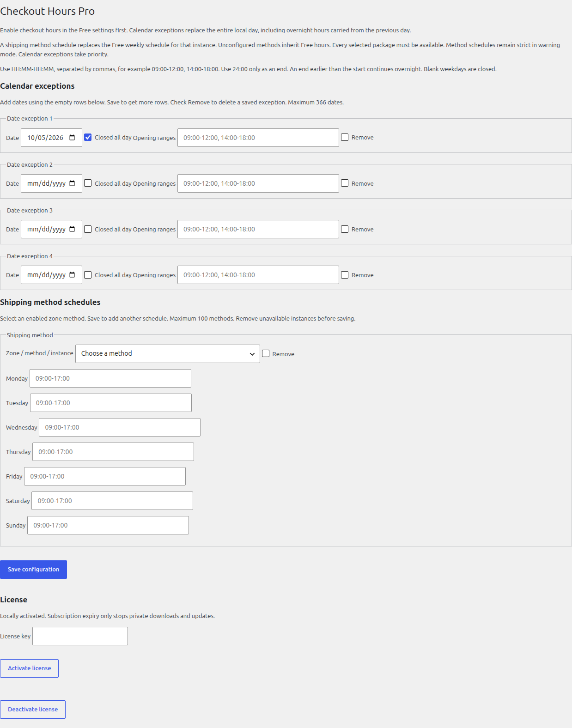Focus the Monday hours field
The height and width of the screenshot is (728, 572).
click(x=110, y=378)
